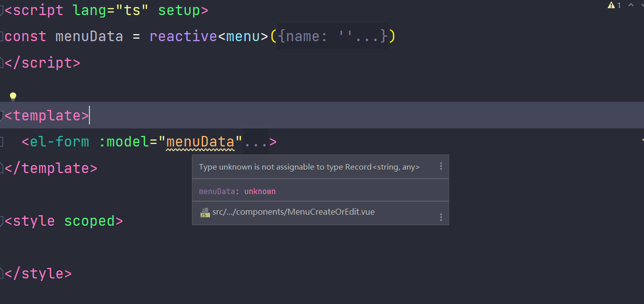Click the "Type unknown is not assignable" message
The width and height of the screenshot is (644, 304).
click(309, 167)
